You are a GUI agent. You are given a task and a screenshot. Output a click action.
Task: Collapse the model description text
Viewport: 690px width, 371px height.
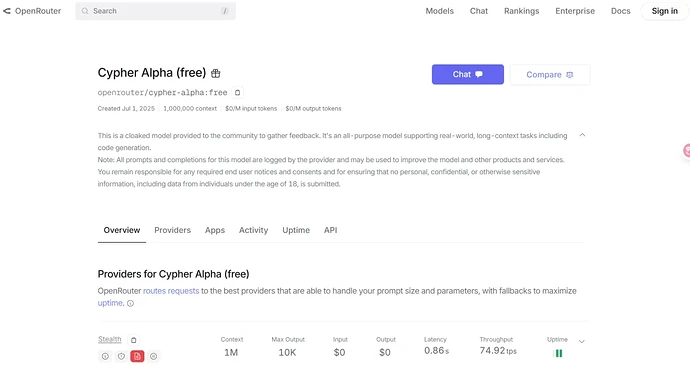[582, 135]
